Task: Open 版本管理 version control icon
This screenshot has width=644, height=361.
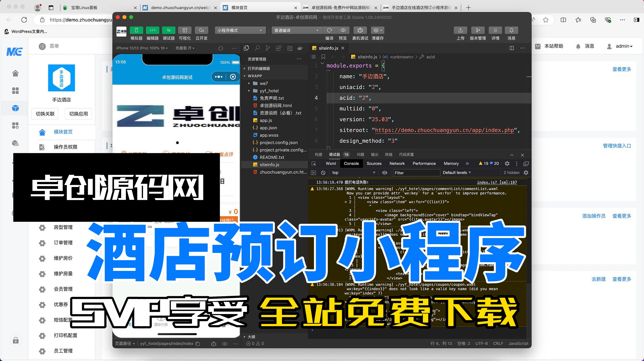Action: 478,30
